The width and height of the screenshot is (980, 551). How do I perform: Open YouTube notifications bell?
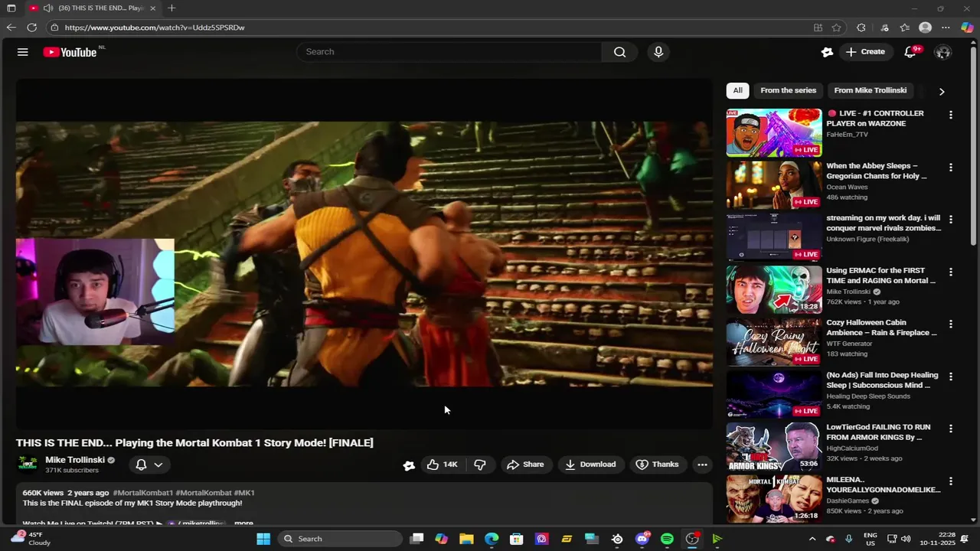pyautogui.click(x=910, y=52)
